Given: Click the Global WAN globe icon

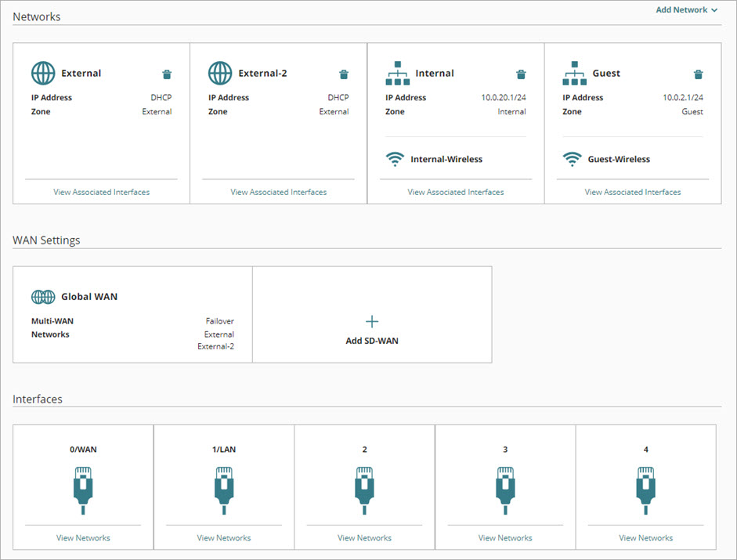Looking at the screenshot, I should 43,297.
